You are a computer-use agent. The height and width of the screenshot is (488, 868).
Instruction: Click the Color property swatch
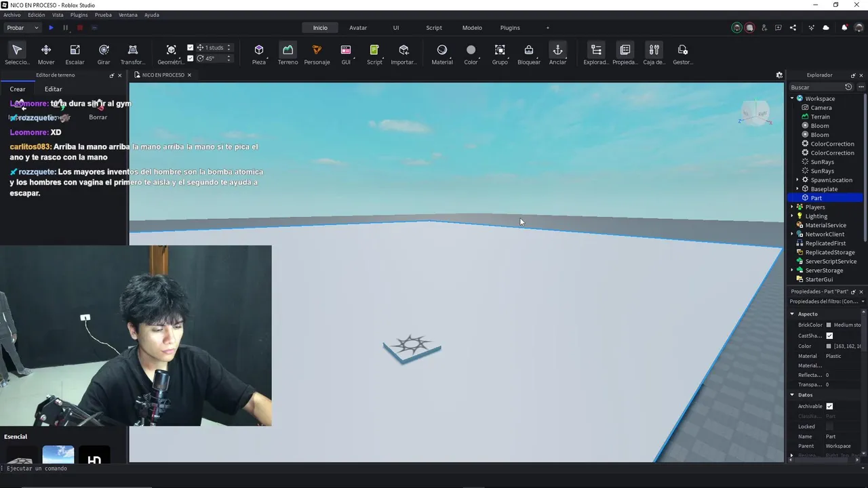829,346
